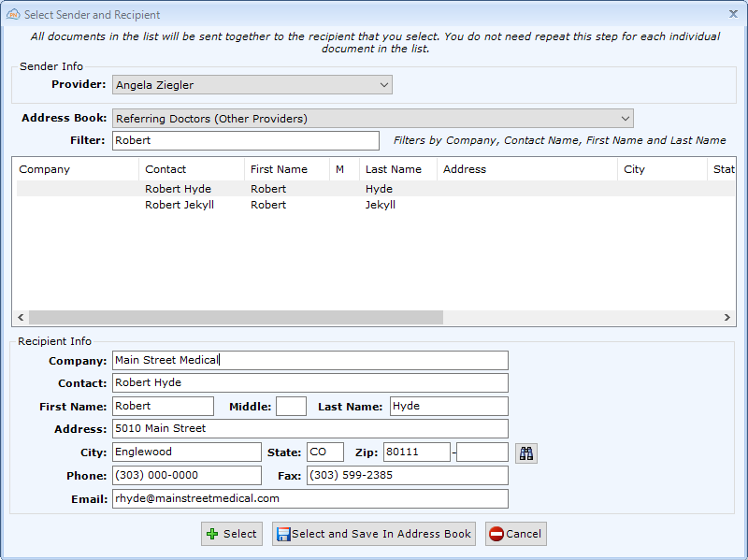Click the binoculars zip code lookup icon

tap(525, 452)
